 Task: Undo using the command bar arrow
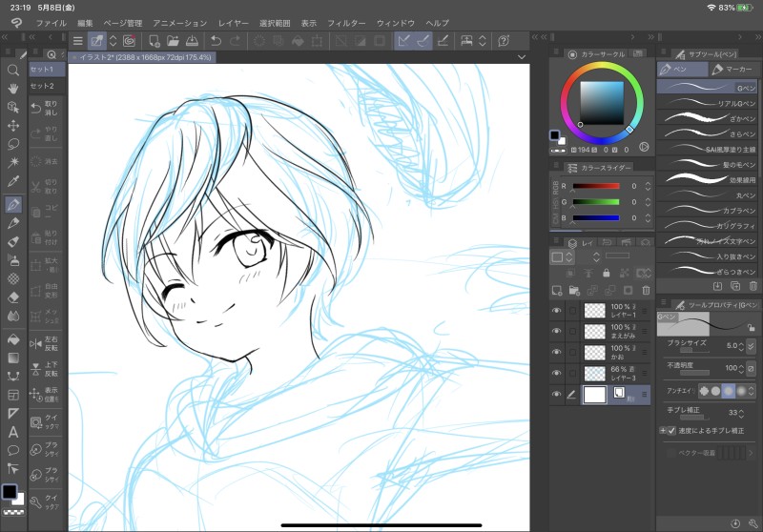[217, 41]
